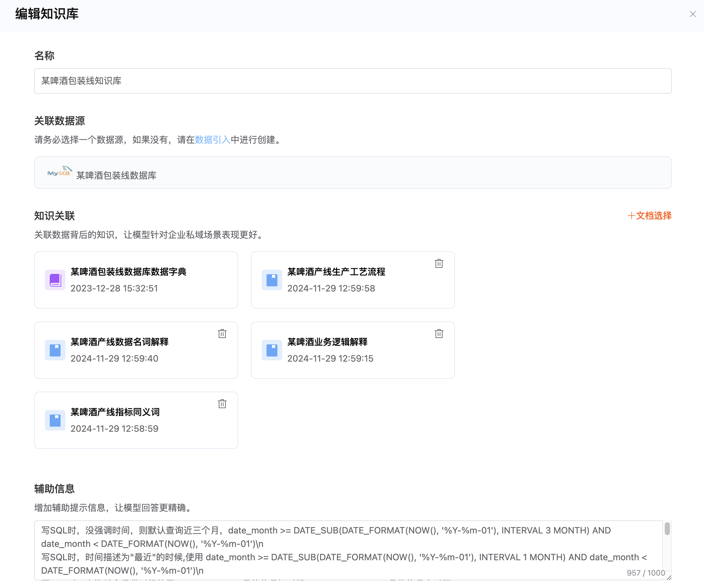Click the purple book icon of 数据字典
Image resolution: width=704 pixels, height=588 pixels.
[55, 280]
